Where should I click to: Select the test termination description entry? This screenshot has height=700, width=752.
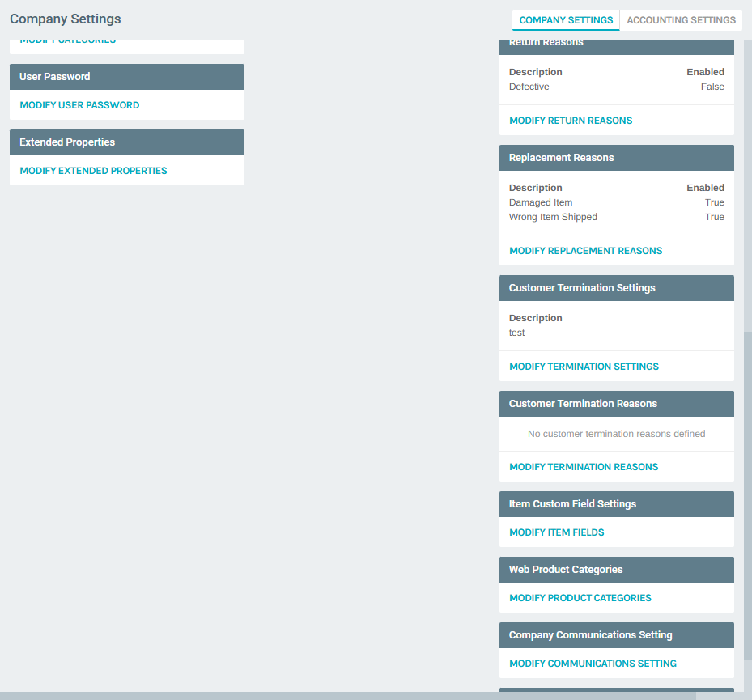click(516, 332)
